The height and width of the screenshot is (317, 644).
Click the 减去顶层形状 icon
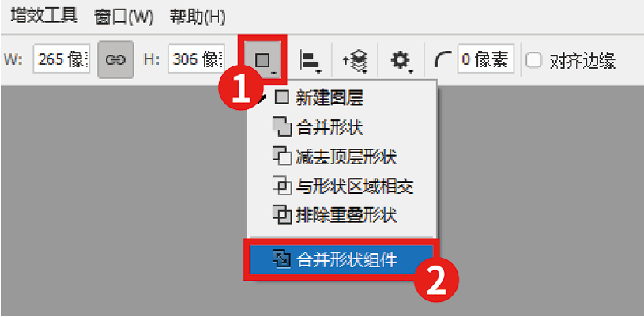coord(282,157)
